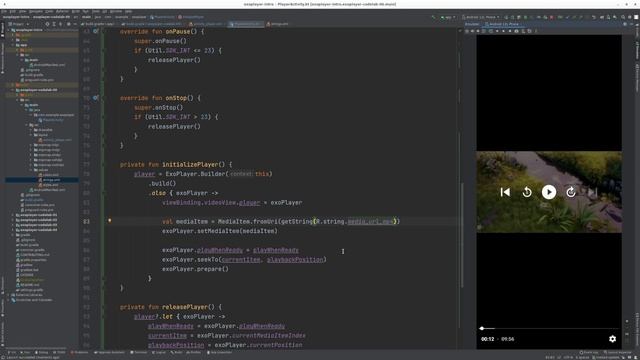Open IDE settings gear in main toolbar
Screen dimensions: 640x360
(629, 17)
